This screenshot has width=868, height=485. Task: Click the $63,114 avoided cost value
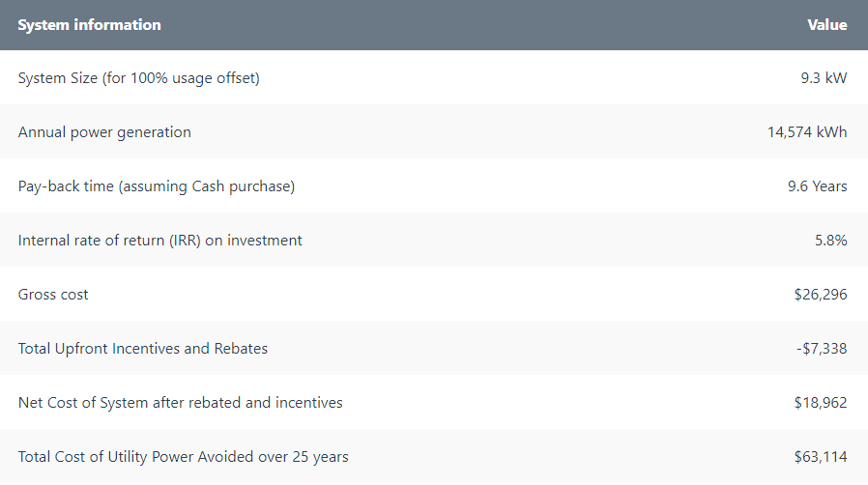click(821, 457)
